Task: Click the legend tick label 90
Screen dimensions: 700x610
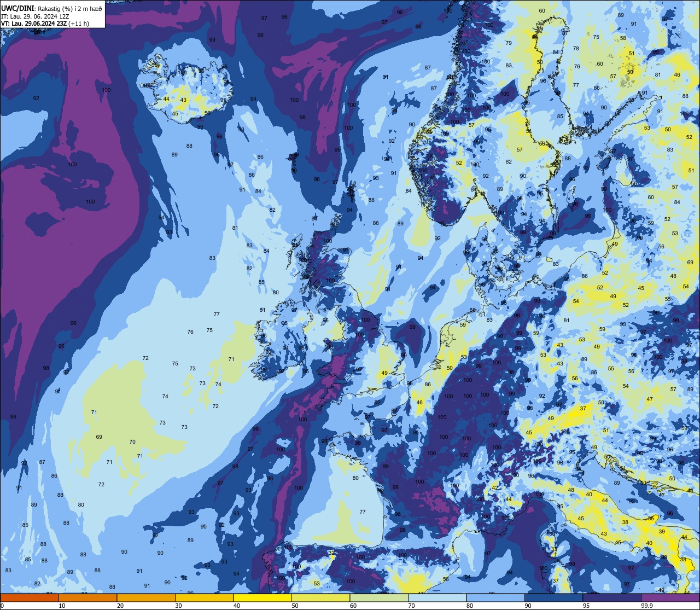Action: 528,606
